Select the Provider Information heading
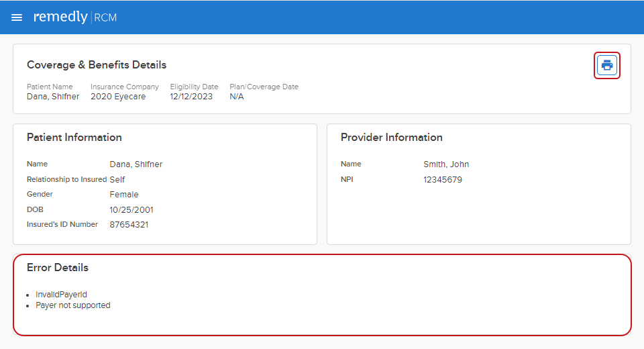Screen dimensions: 644x349 point(391,137)
